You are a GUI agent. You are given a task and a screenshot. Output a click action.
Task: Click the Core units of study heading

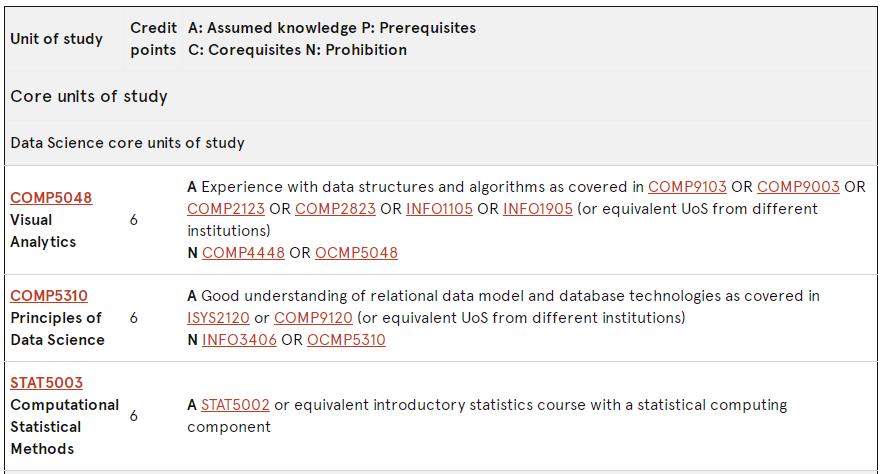coord(89,96)
